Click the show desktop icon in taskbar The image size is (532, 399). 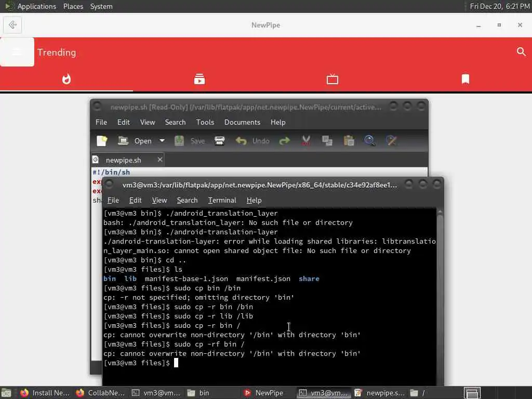[6, 393]
